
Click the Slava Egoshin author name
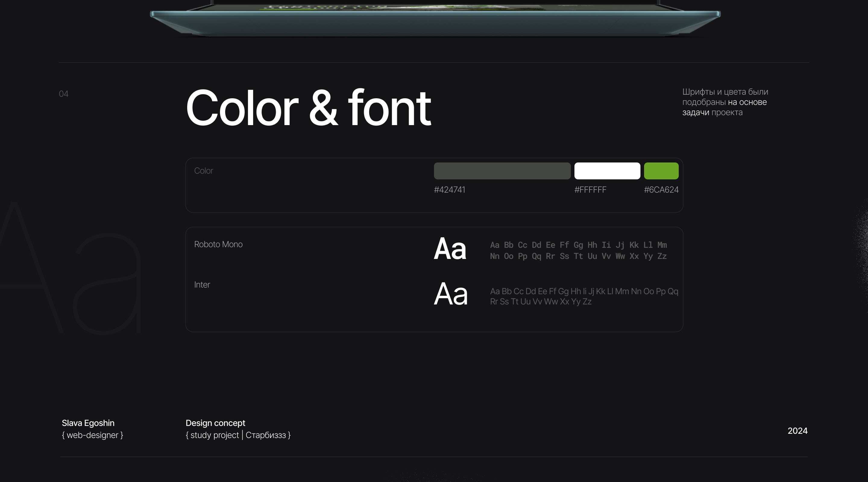click(88, 423)
